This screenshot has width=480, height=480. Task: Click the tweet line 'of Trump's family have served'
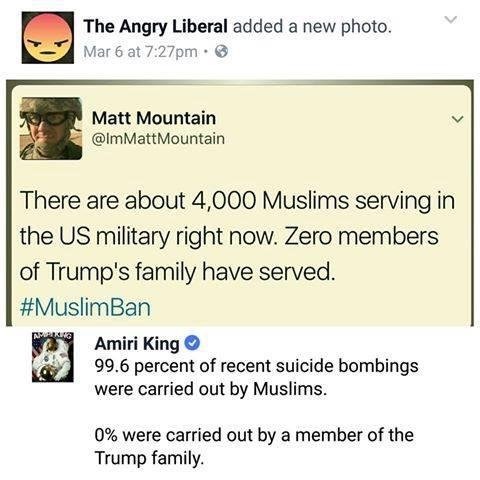(x=177, y=272)
